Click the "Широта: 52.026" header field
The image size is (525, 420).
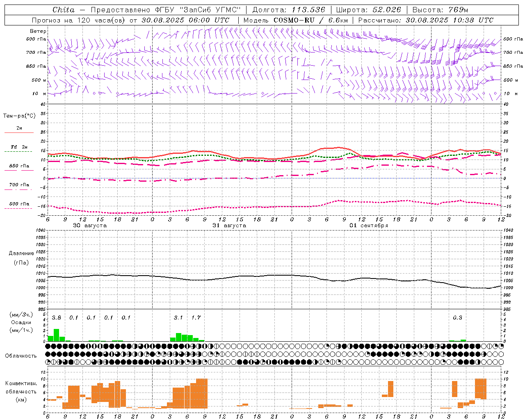(x=368, y=10)
